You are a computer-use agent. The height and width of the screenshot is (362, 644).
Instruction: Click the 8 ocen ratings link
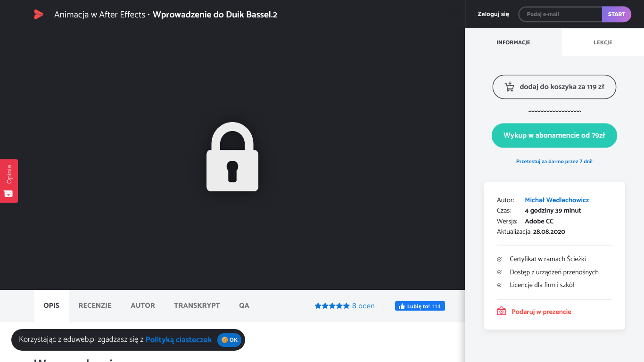coord(363,306)
